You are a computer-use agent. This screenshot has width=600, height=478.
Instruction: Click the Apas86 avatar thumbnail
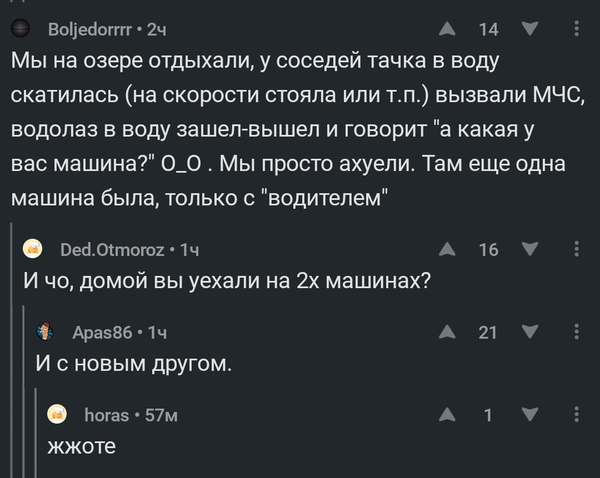(46, 332)
